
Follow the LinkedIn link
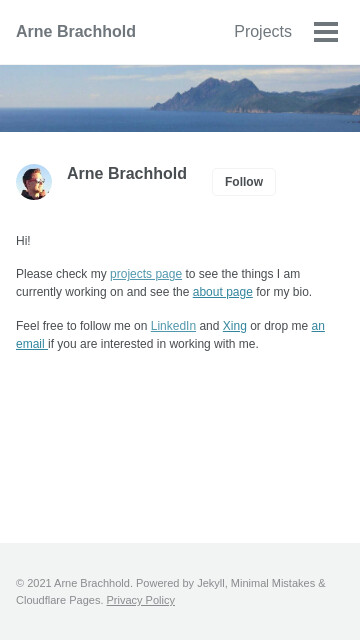[x=173, y=326]
